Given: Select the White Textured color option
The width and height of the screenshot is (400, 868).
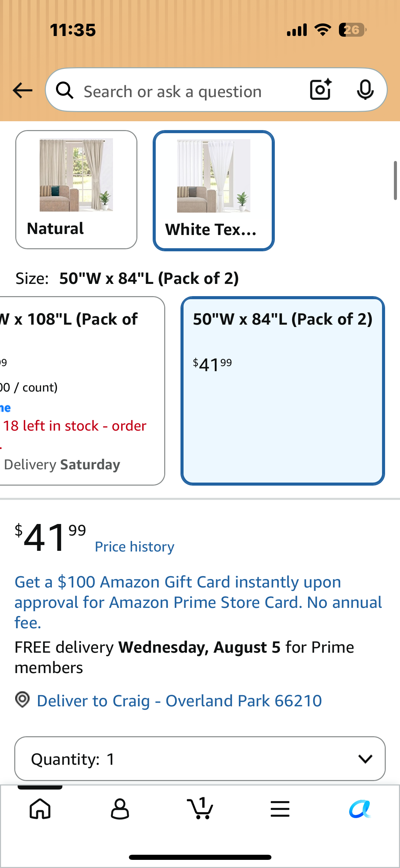Looking at the screenshot, I should (x=213, y=191).
